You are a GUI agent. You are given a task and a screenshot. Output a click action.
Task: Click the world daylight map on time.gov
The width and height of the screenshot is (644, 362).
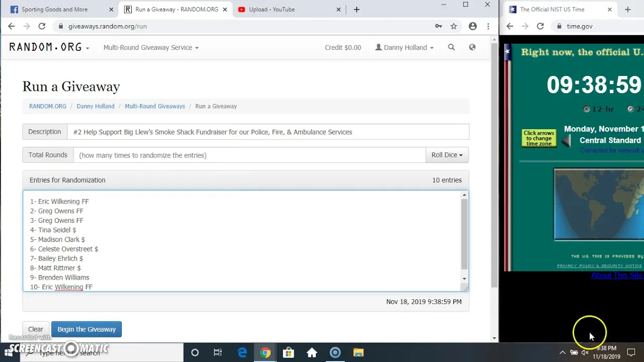[x=599, y=204]
